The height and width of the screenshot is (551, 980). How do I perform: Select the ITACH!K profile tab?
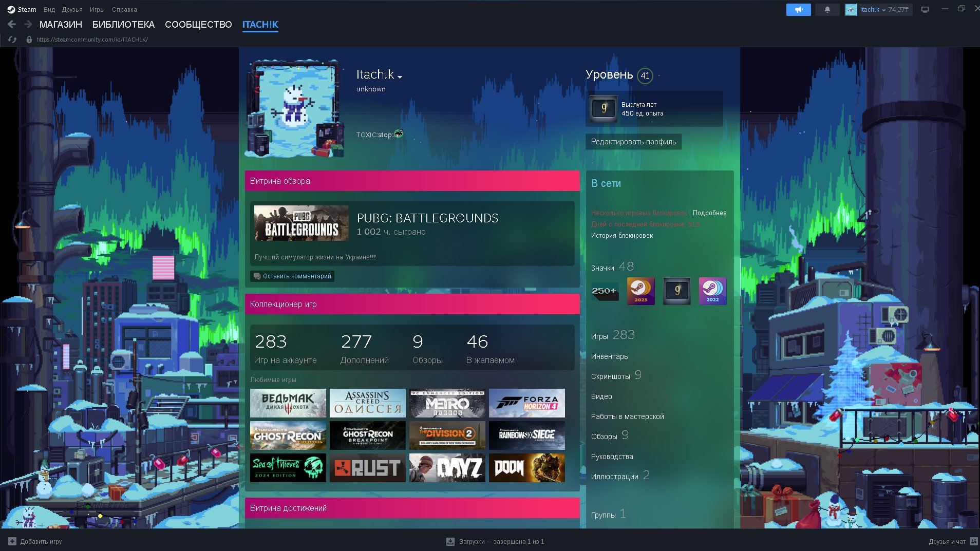pos(260,24)
